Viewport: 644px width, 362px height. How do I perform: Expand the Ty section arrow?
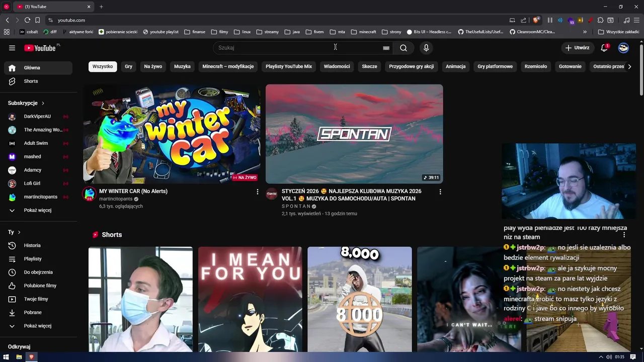point(19,232)
